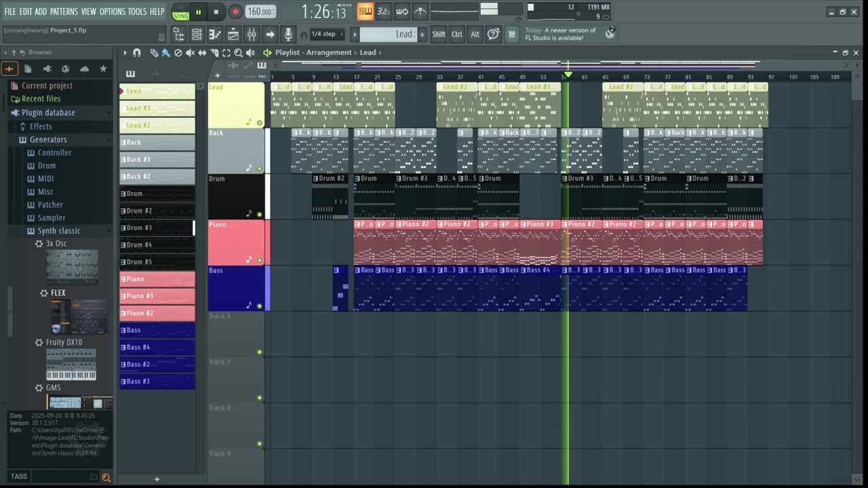The height and width of the screenshot is (488, 868).
Task: Click the Alt modifier button
Action: pos(475,34)
